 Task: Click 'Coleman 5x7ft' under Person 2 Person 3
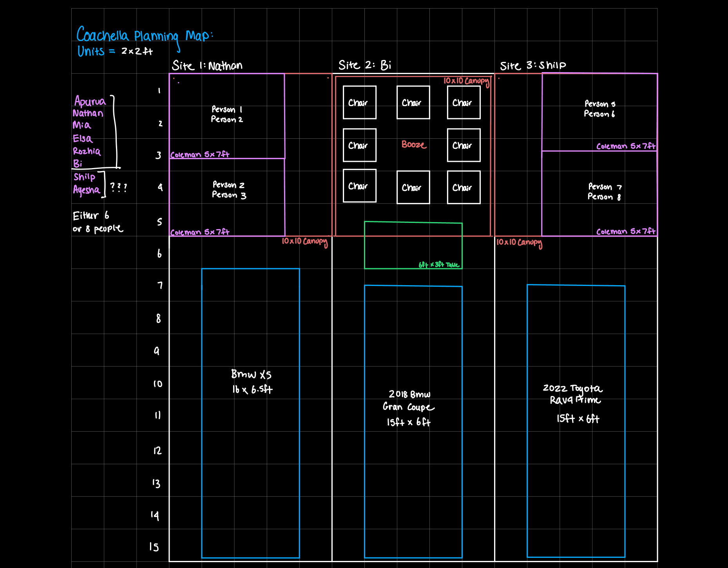200,232
